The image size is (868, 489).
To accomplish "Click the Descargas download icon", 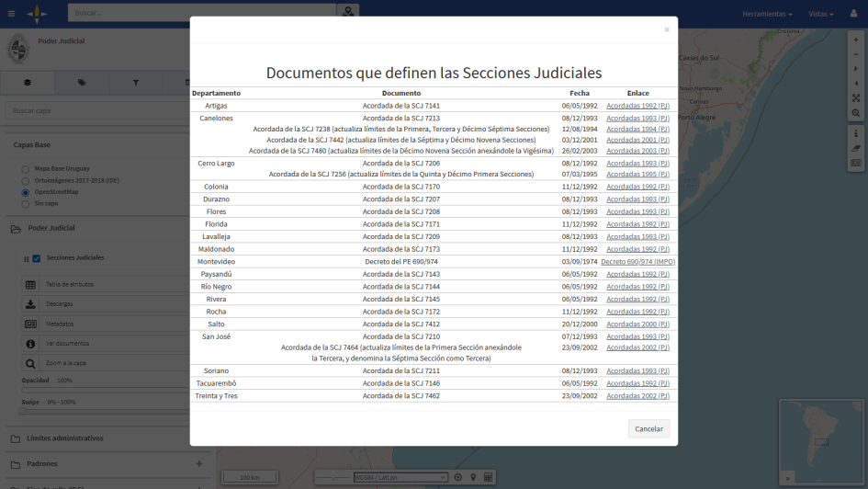I will pyautogui.click(x=30, y=304).
